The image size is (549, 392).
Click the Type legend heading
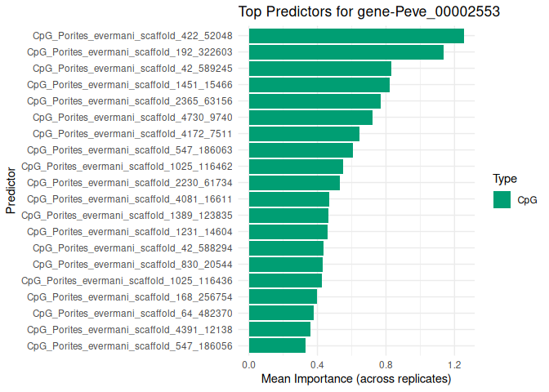(506, 178)
